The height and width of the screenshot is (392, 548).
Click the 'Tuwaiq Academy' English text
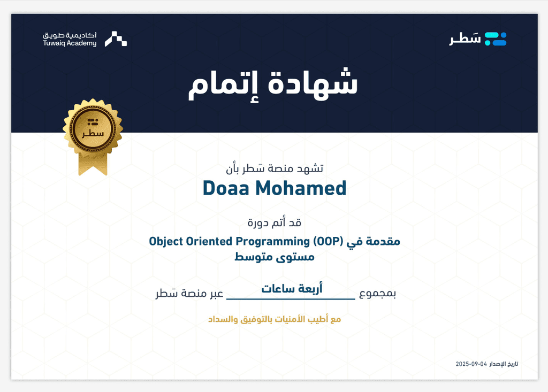pos(70,43)
